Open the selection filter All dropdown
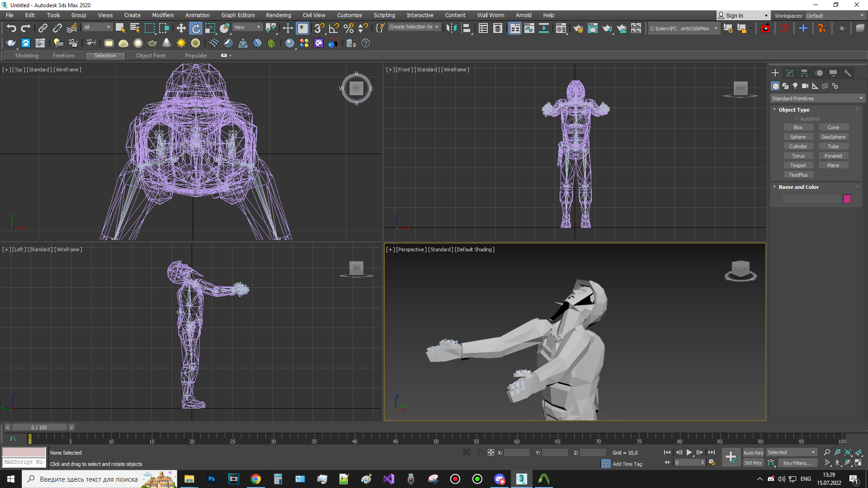The height and width of the screenshot is (488, 868). coord(97,27)
